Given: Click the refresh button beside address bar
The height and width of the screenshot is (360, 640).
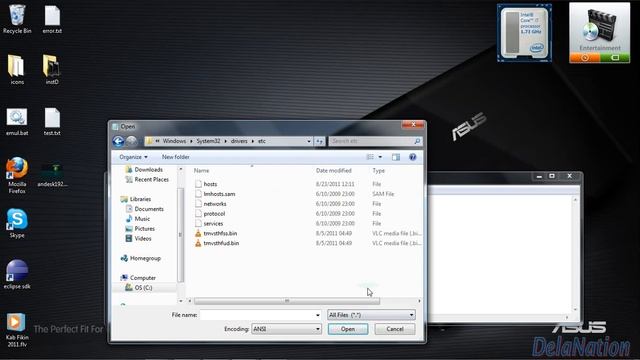Looking at the screenshot, I should [320, 141].
